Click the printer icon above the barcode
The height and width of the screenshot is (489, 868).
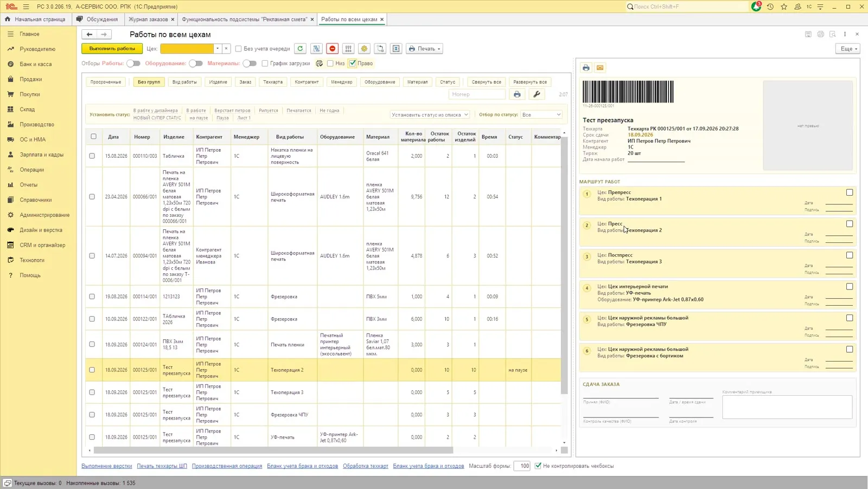(x=586, y=68)
